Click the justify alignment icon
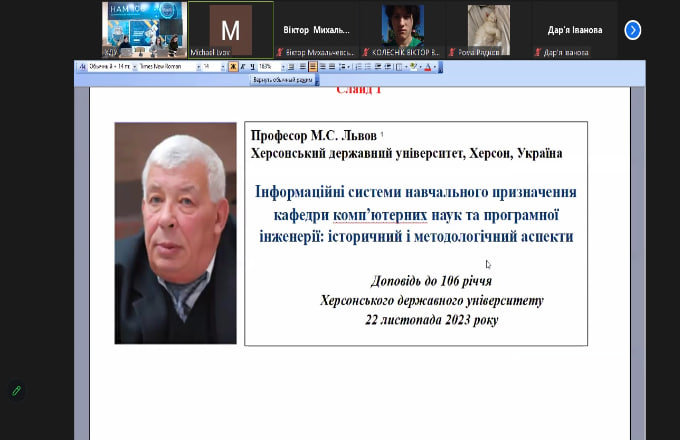 [332, 67]
